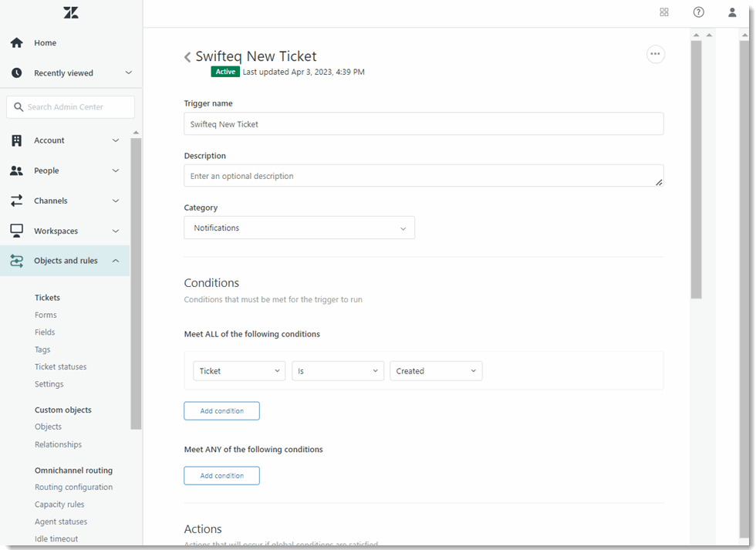Click the Account building icon
This screenshot has width=756, height=550.
point(16,140)
